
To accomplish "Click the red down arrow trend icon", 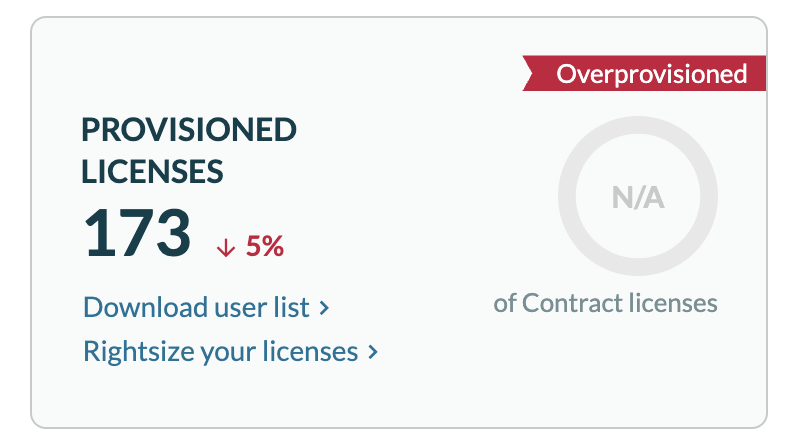I will pyautogui.click(x=225, y=247).
